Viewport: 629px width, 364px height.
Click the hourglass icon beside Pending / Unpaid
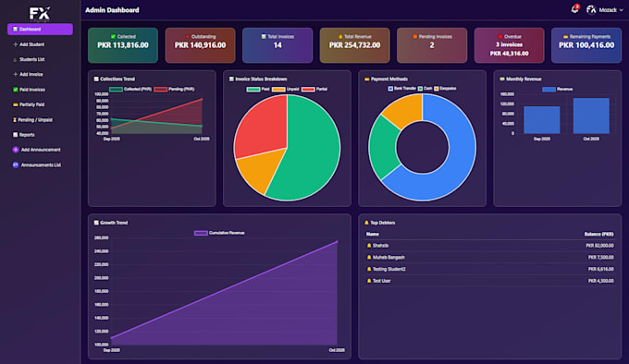(15, 120)
